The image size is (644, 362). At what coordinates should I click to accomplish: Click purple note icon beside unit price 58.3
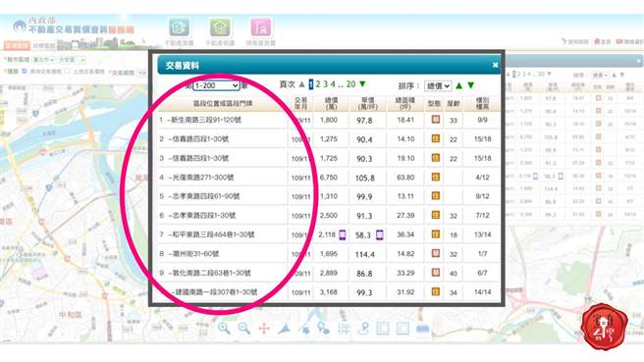click(x=380, y=234)
